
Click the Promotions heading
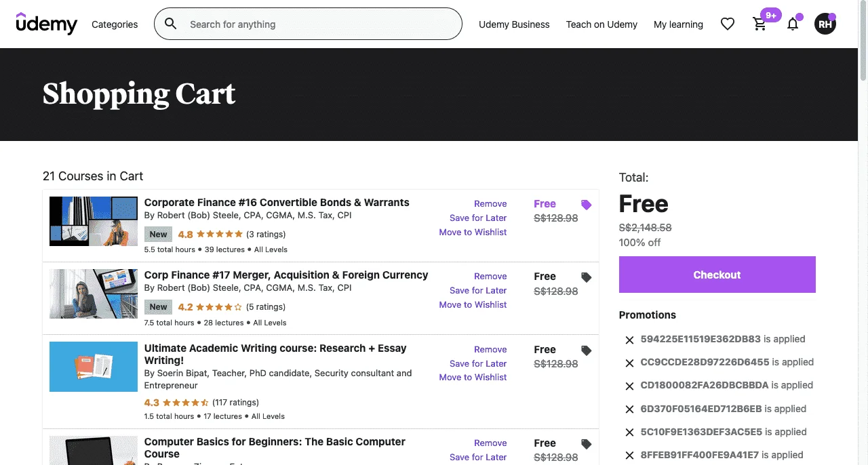tap(648, 315)
